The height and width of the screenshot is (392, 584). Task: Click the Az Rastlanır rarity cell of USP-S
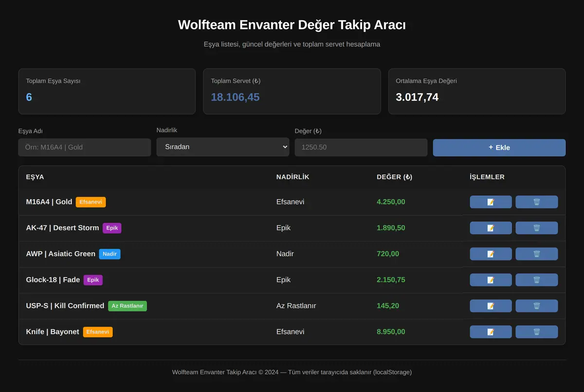pos(296,306)
